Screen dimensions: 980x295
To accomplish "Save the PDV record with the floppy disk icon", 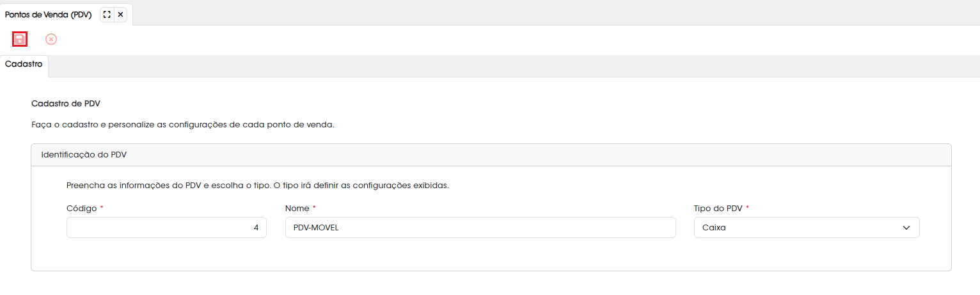I will pyautogui.click(x=20, y=39).
